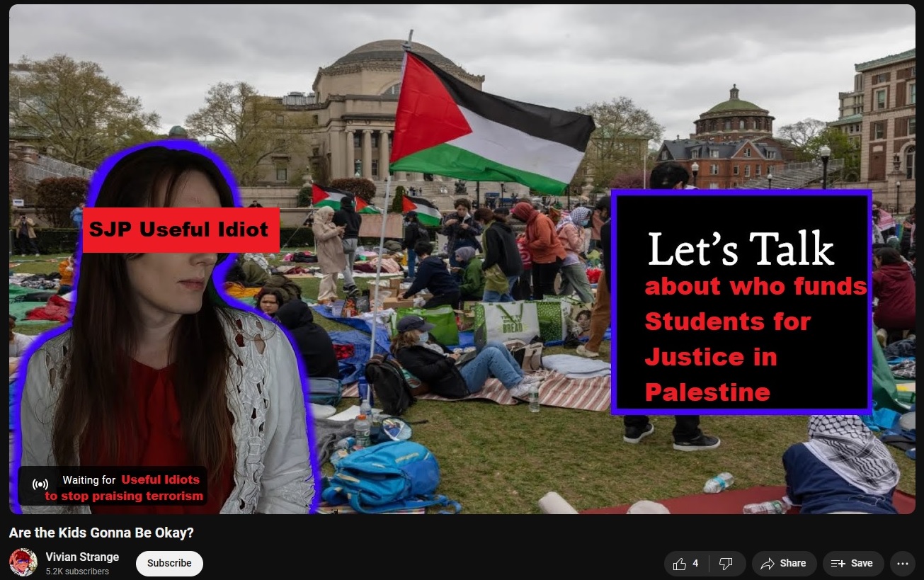The width and height of the screenshot is (924, 580).
Task: Save the video to a playlist
Action: (852, 564)
